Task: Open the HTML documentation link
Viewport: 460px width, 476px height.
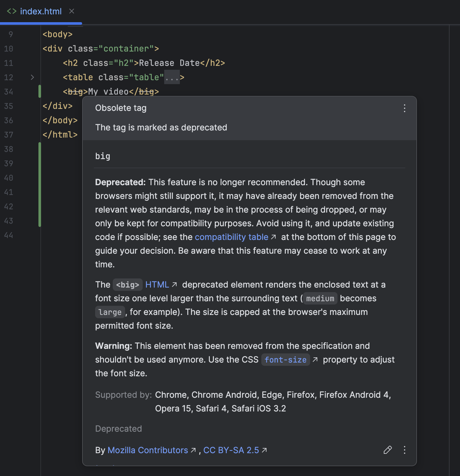Action: pos(157,285)
